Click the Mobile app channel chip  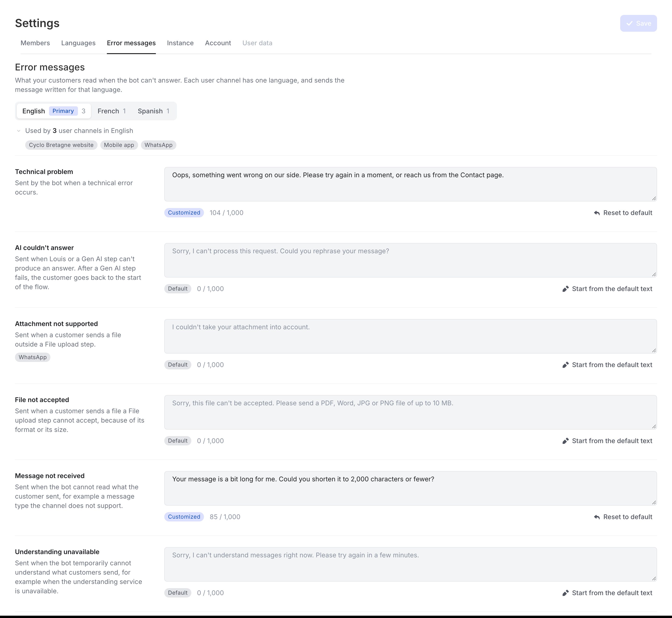119,145
